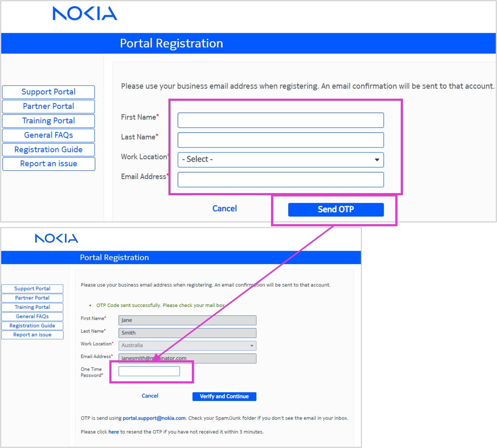
Task: Open Registration Guide in the larger sidebar menu
Action: [48, 150]
